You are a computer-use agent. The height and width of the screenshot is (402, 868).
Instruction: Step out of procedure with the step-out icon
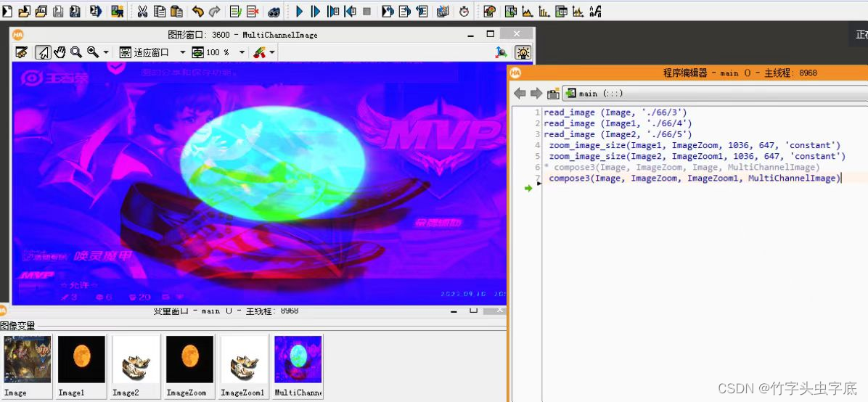[x=351, y=11]
